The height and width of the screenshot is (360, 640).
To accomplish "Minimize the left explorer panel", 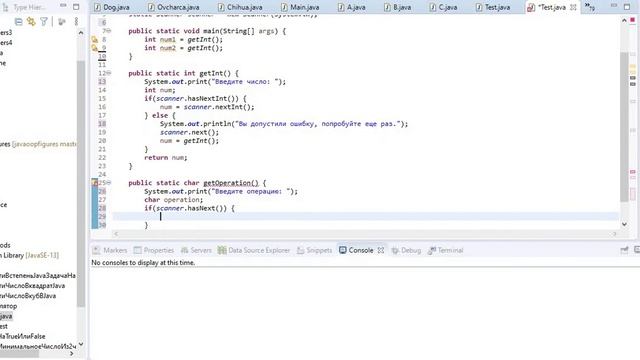I will pyautogui.click(x=63, y=5).
